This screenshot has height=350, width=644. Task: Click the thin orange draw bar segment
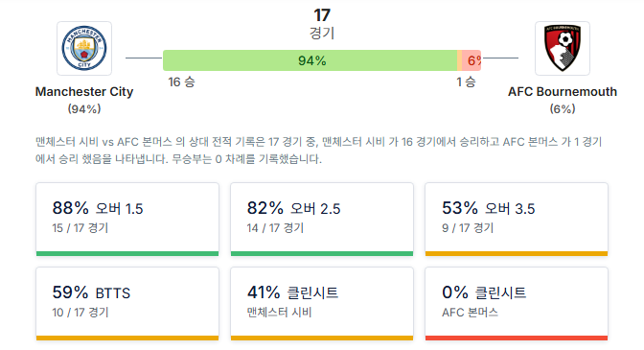pyautogui.click(x=460, y=60)
